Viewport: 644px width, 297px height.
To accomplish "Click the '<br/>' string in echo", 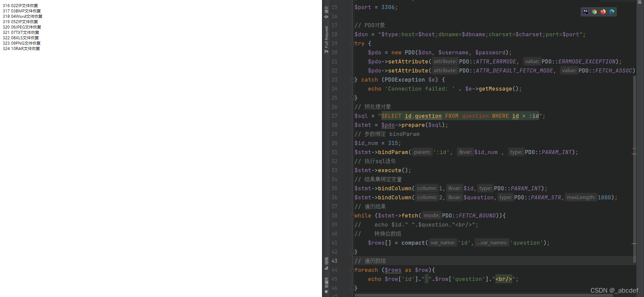I will [503, 279].
